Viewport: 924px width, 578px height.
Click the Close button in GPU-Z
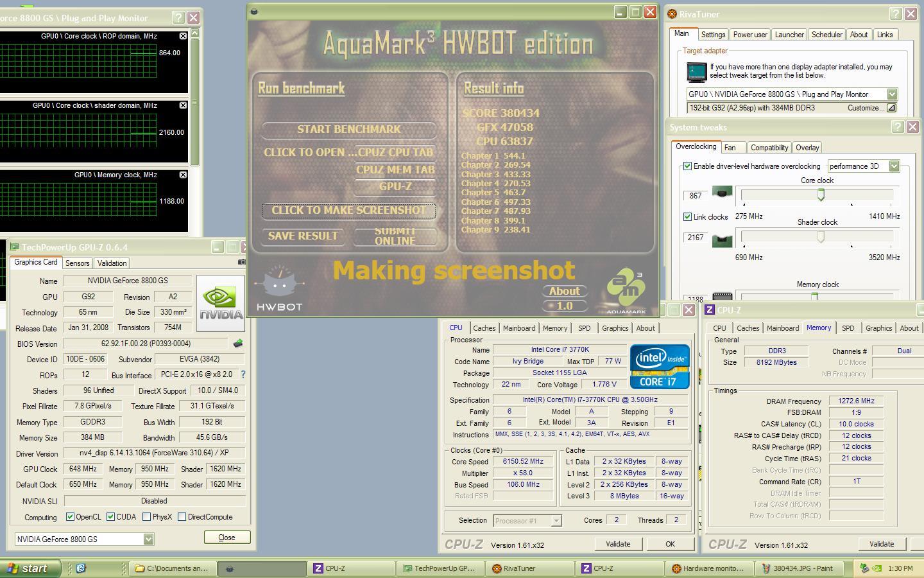227,538
